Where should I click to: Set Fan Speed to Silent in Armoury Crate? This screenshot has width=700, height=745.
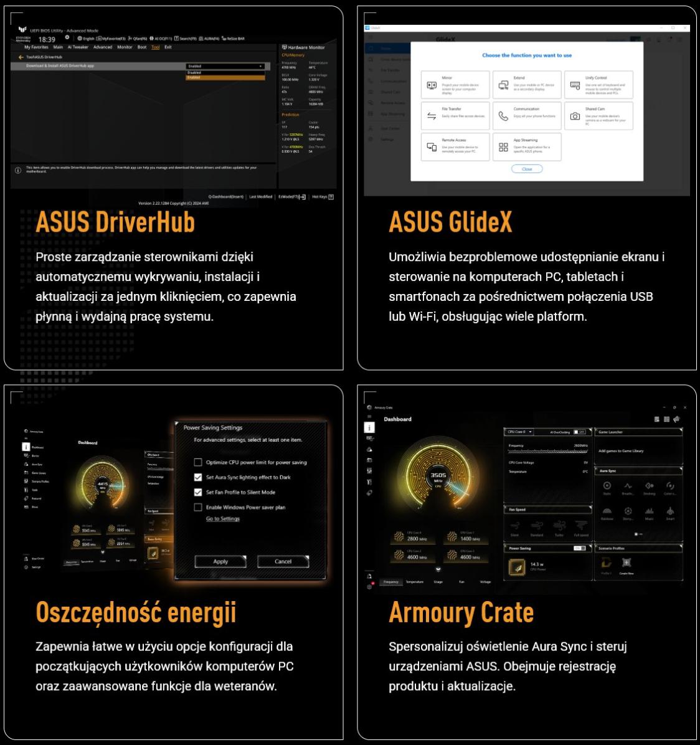click(x=515, y=528)
